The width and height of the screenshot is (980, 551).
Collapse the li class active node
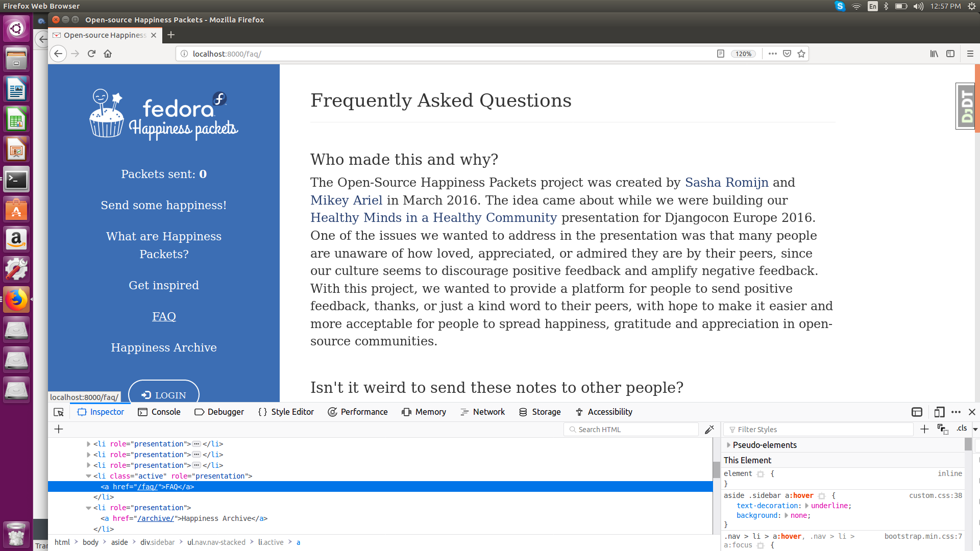[88, 476]
